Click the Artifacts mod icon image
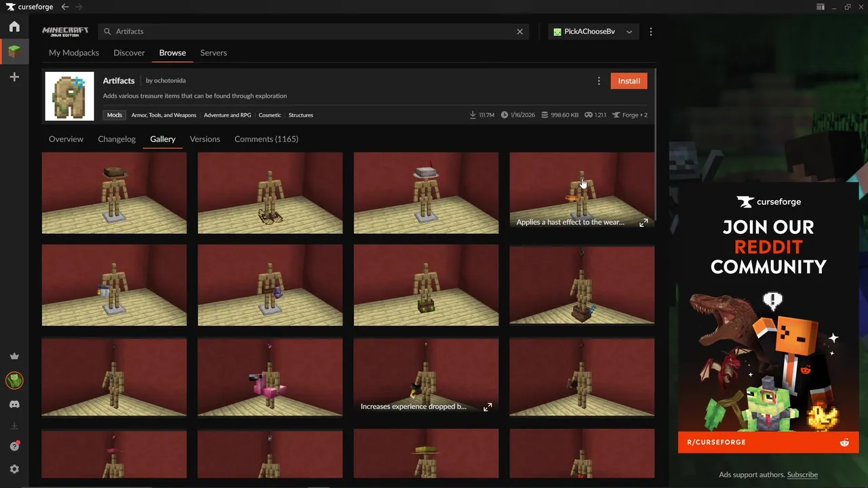The image size is (868, 488). pos(69,96)
